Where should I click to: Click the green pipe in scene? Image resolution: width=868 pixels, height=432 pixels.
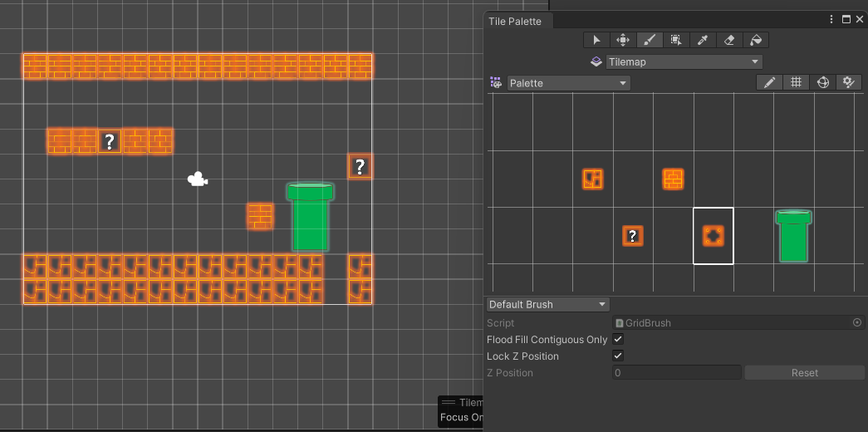click(x=310, y=217)
